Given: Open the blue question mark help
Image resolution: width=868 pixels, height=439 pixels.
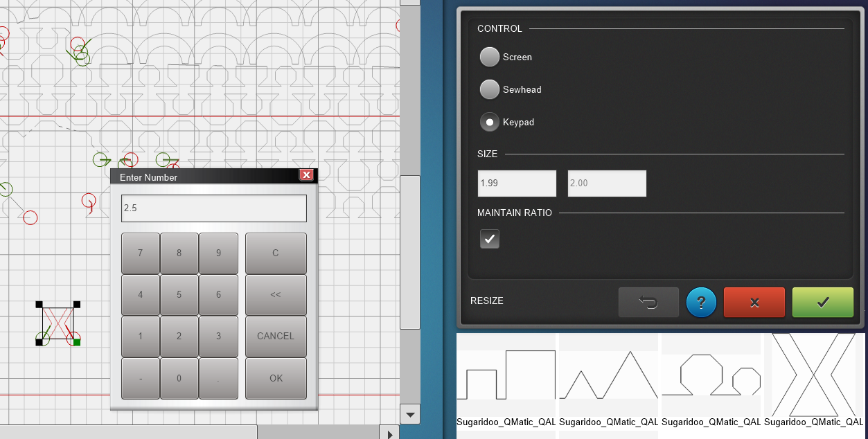Looking at the screenshot, I should 700,303.
